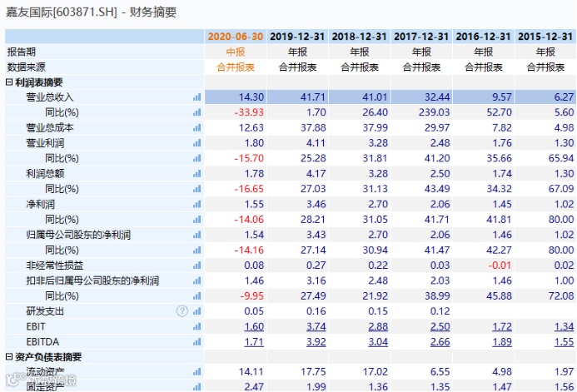Open EBITDA value 1.89 link

point(502,342)
